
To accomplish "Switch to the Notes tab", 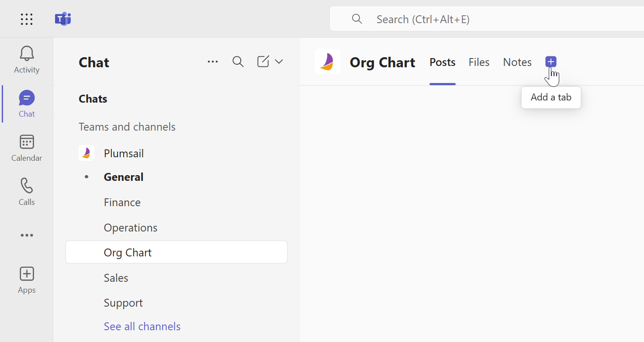I will (517, 62).
